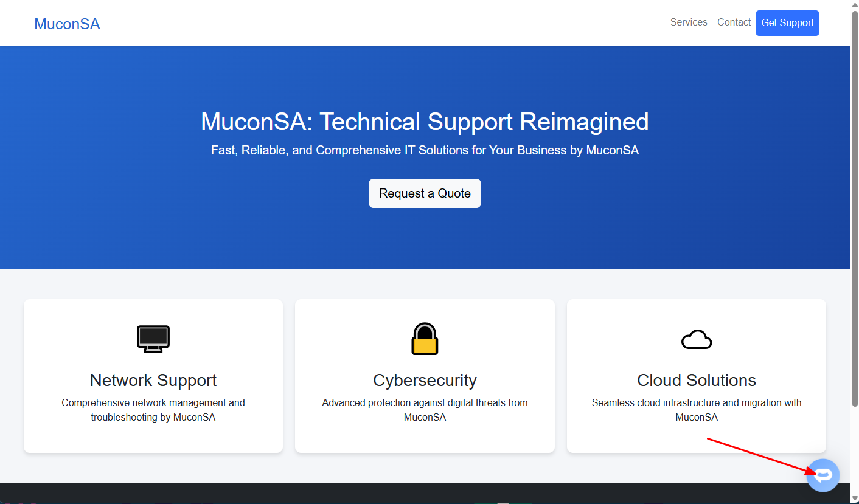This screenshot has width=859, height=504.
Task: Click the "Fast, Reliable, and Comprehensive" subtitle
Action: click(425, 150)
